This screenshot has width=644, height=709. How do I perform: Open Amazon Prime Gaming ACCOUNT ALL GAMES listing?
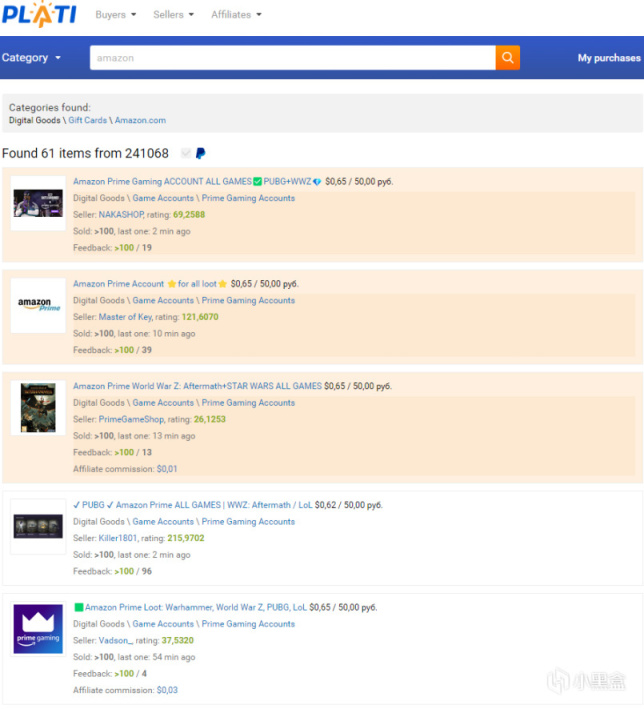pos(197,181)
